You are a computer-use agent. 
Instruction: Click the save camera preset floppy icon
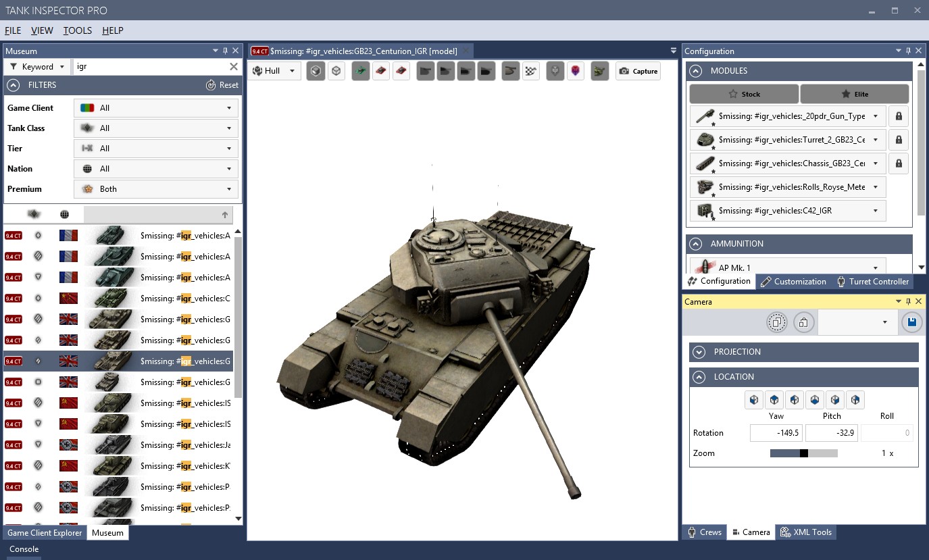pos(911,322)
